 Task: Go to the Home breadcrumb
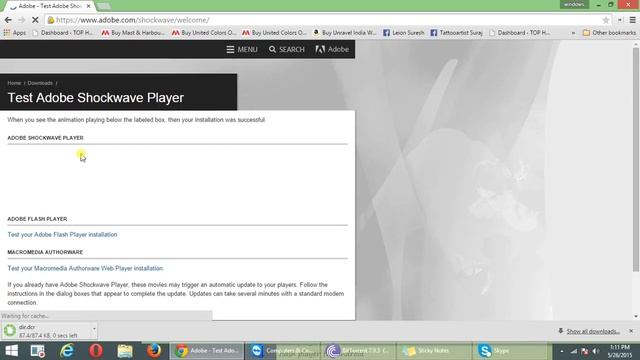(14, 83)
